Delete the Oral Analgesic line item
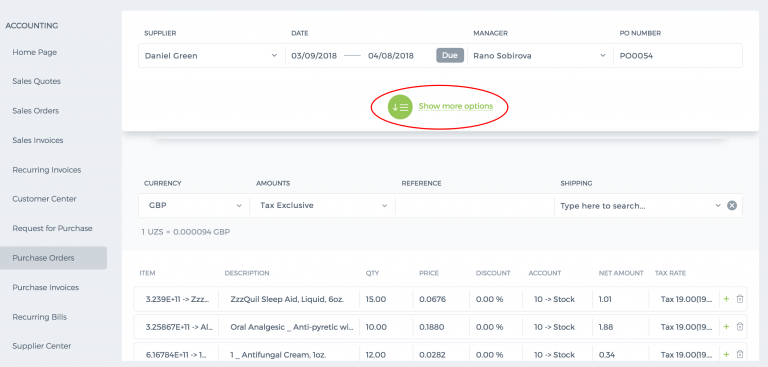The image size is (768, 367). click(740, 327)
